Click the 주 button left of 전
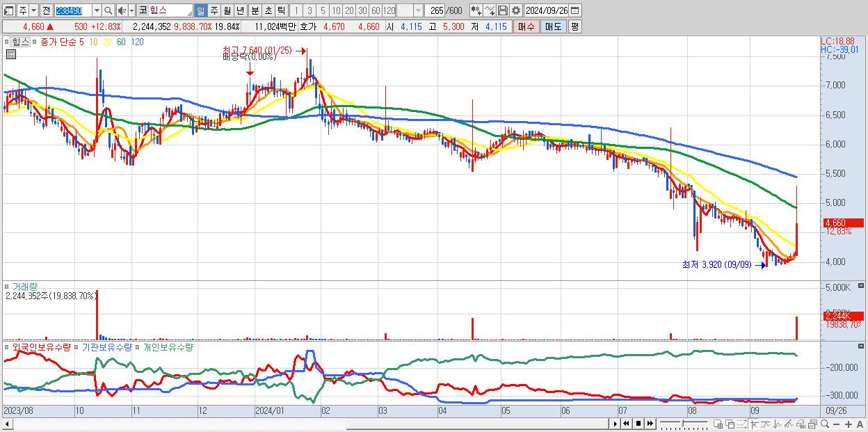Image resolution: width=868 pixels, height=432 pixels. click(x=23, y=11)
